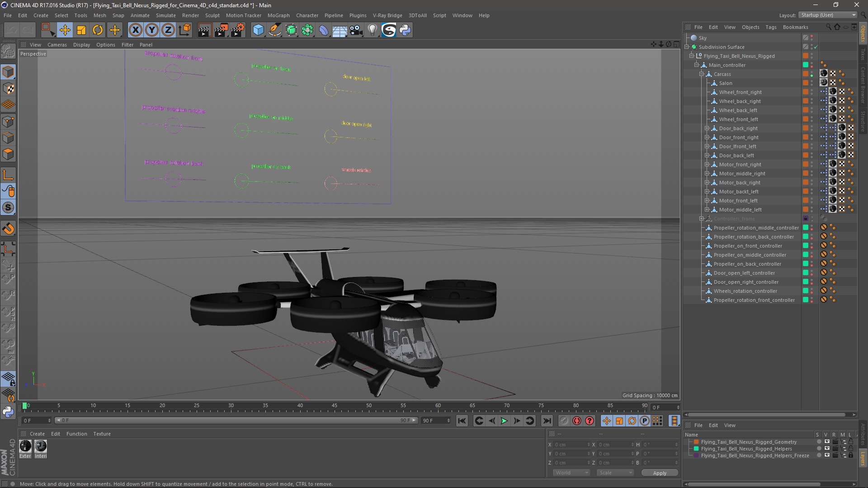Toggle Y-axis lock
868x488 pixels.
pos(152,30)
